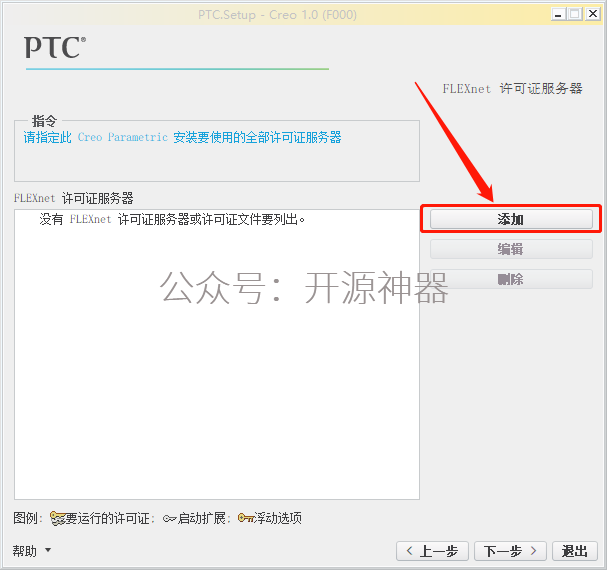Click the 浮动选项 legend key icon

click(x=245, y=518)
